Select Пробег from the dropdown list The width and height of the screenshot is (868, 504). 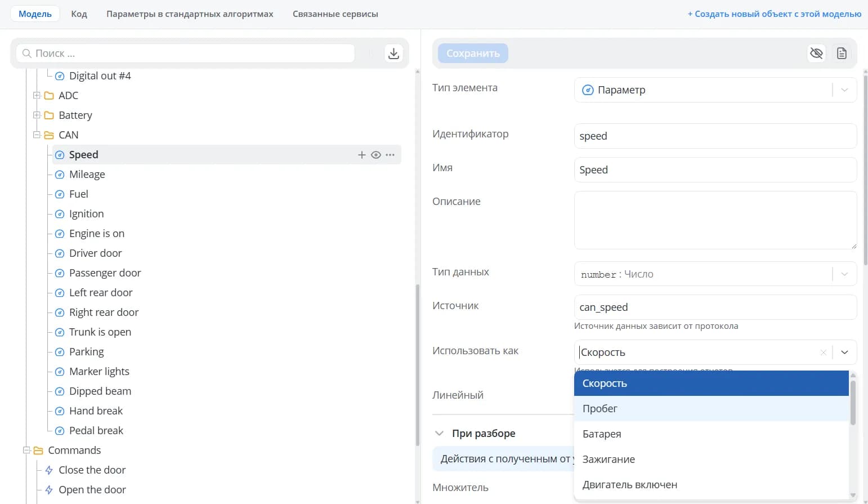coord(711,409)
